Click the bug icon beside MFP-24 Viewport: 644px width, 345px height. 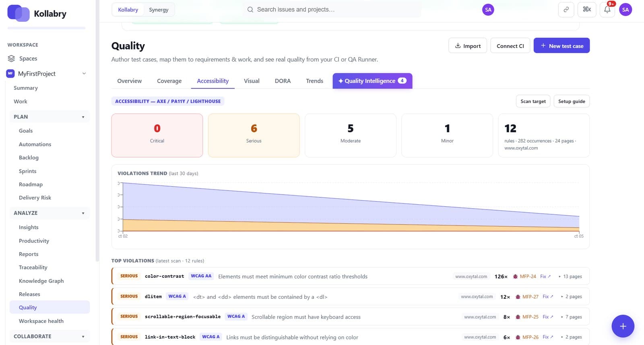(x=515, y=277)
